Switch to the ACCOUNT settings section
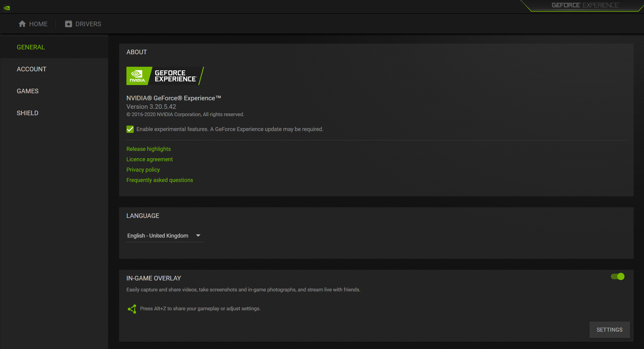 coord(31,69)
